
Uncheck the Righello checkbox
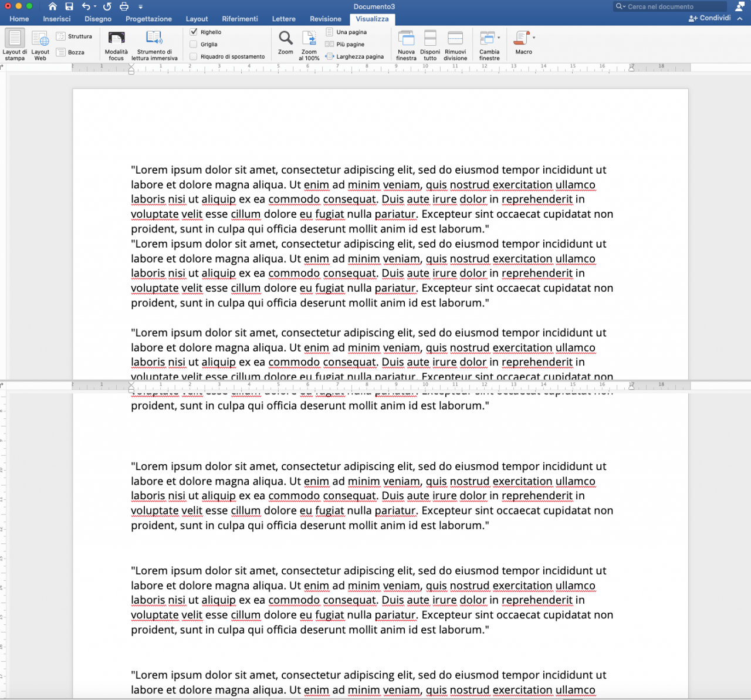194,32
